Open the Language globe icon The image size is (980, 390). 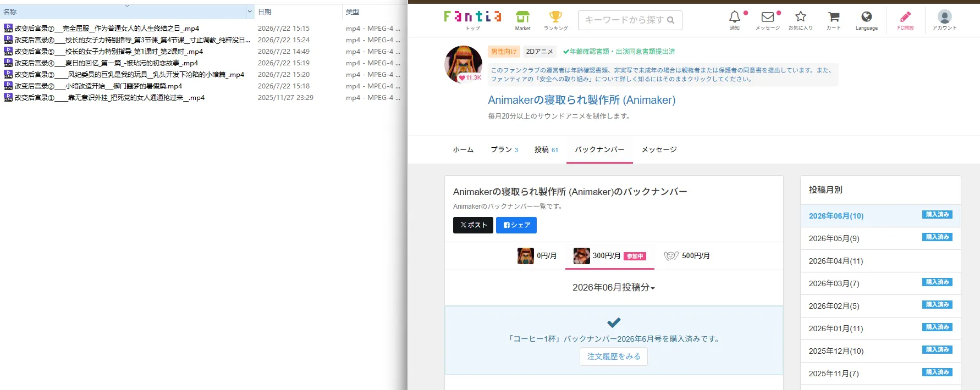click(866, 17)
